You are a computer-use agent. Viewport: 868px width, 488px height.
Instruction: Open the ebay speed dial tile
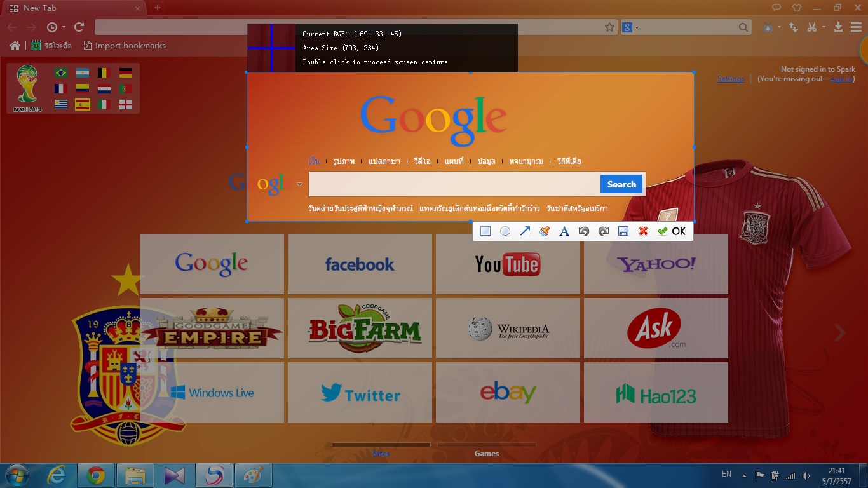[x=508, y=392]
